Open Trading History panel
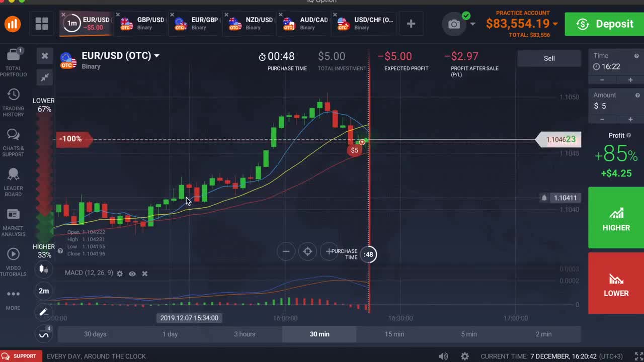Viewport: 644px width, 362px height. pyautogui.click(x=13, y=103)
